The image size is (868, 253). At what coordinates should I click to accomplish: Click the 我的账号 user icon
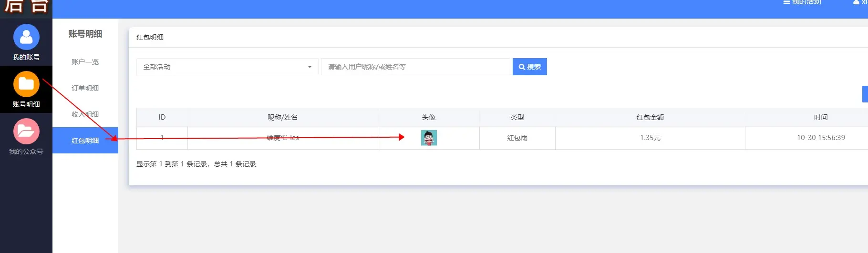pyautogui.click(x=26, y=37)
